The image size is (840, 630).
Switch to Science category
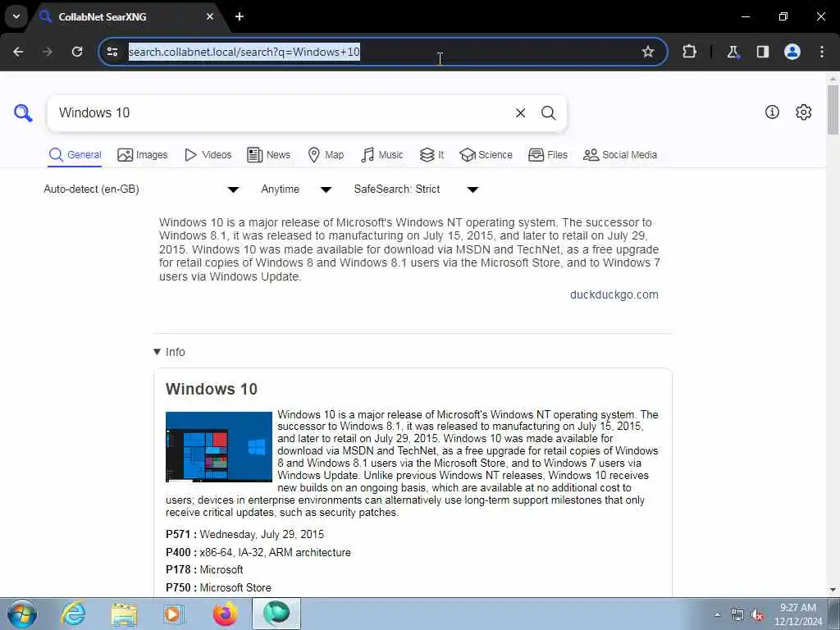[486, 155]
